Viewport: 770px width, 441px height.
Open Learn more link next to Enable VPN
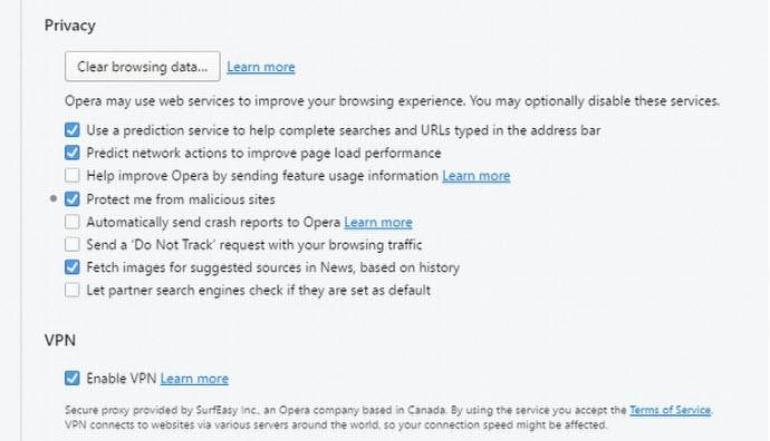pos(194,378)
